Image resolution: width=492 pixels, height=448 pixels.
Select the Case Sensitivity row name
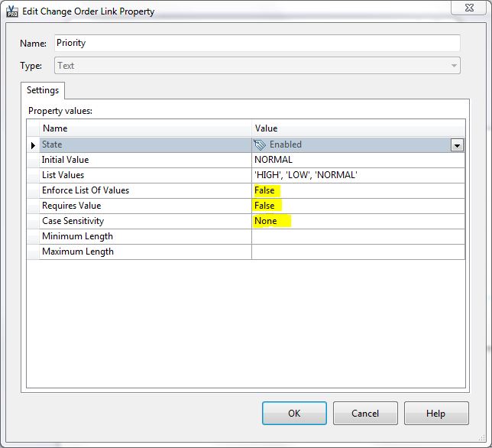145,222
